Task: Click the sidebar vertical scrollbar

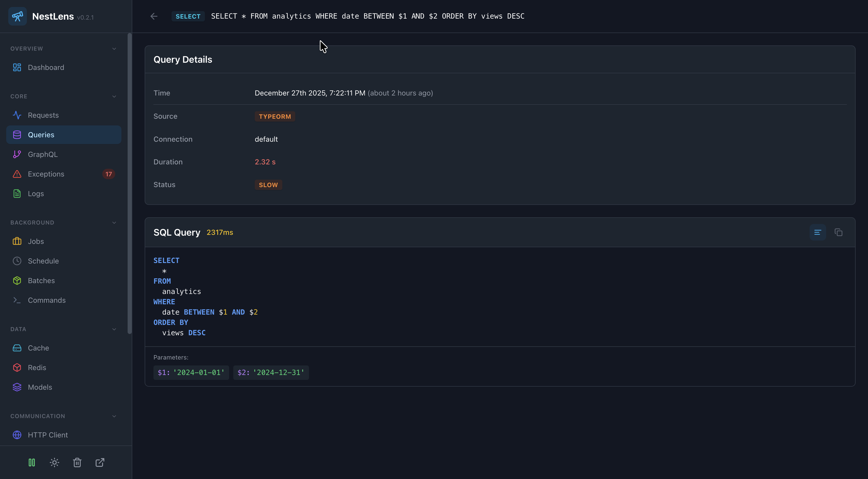Action: point(129,183)
